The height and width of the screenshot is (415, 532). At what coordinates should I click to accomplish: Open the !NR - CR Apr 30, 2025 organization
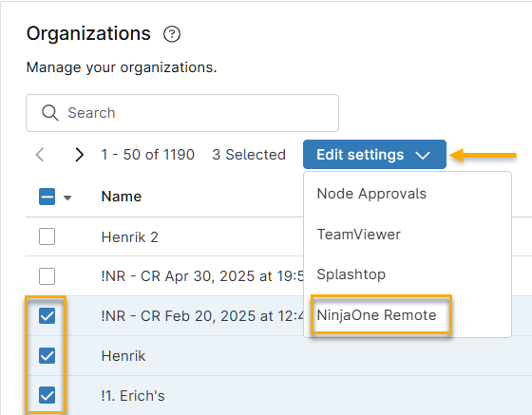[202, 276]
